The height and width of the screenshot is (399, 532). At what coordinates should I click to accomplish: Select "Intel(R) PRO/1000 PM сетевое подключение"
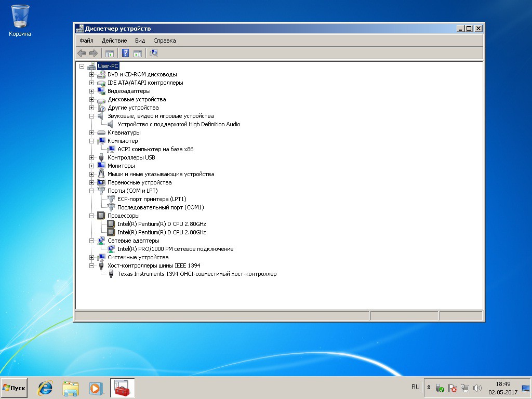tap(176, 249)
